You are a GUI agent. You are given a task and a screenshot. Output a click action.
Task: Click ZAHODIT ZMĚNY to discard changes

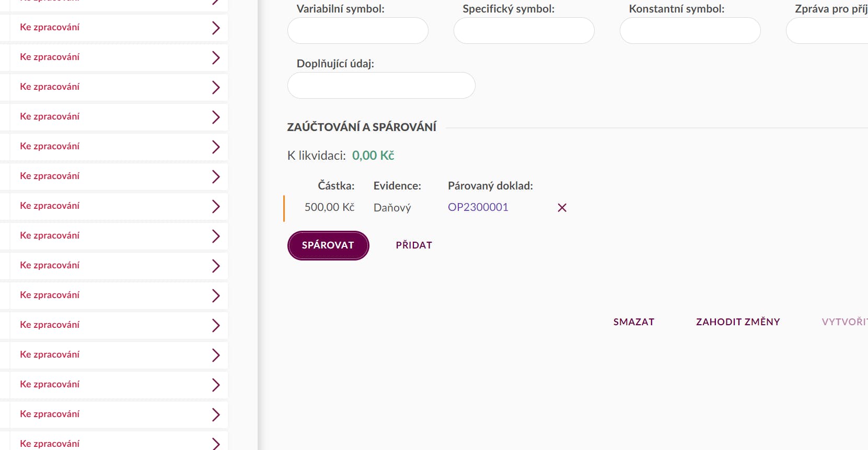point(738,322)
